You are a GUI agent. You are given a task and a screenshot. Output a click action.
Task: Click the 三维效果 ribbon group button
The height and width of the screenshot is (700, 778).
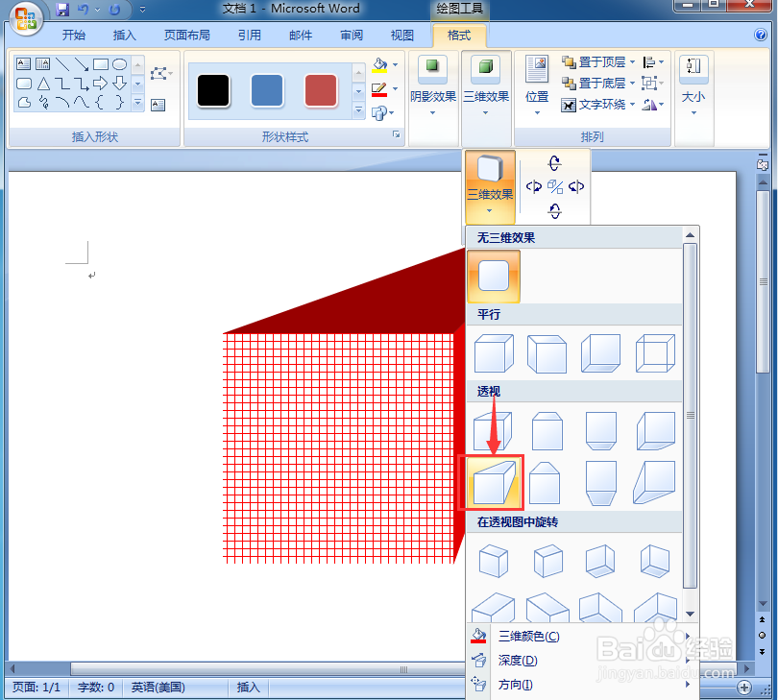tap(486, 85)
